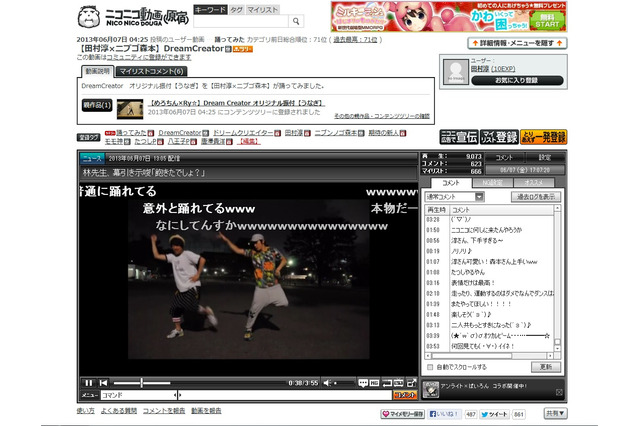Click the search magnifier icon

pyautogui.click(x=296, y=21)
